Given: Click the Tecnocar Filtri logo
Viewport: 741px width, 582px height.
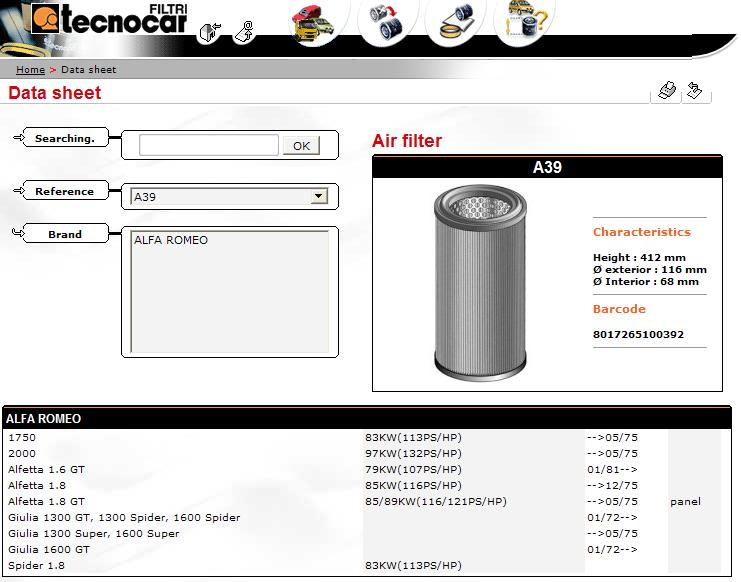Looking at the screenshot, I should click(108, 19).
